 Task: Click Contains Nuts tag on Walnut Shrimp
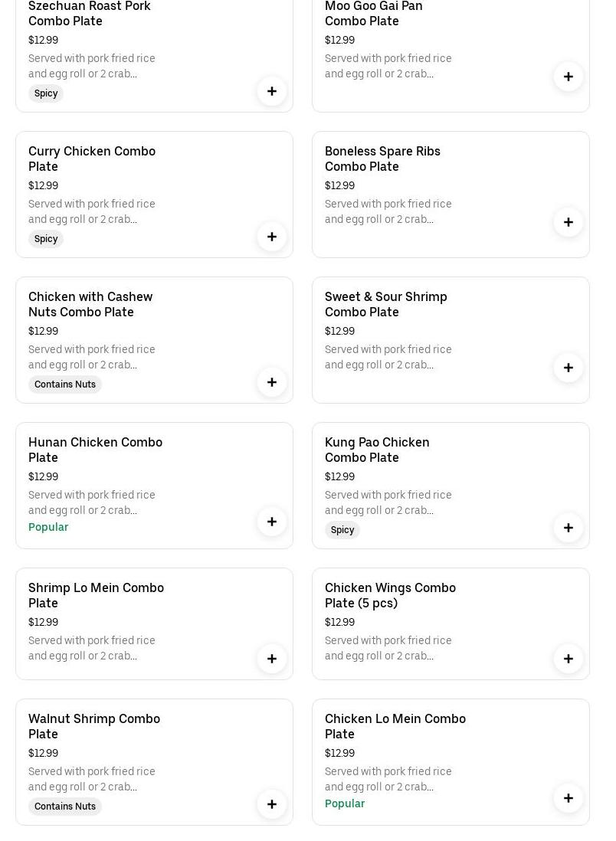tap(65, 807)
